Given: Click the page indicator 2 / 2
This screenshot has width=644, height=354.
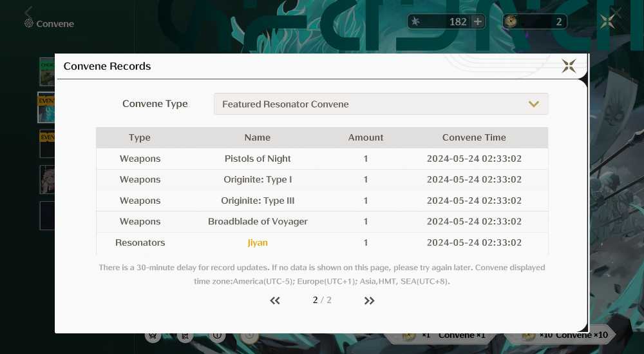Looking at the screenshot, I should pyautogui.click(x=322, y=300).
